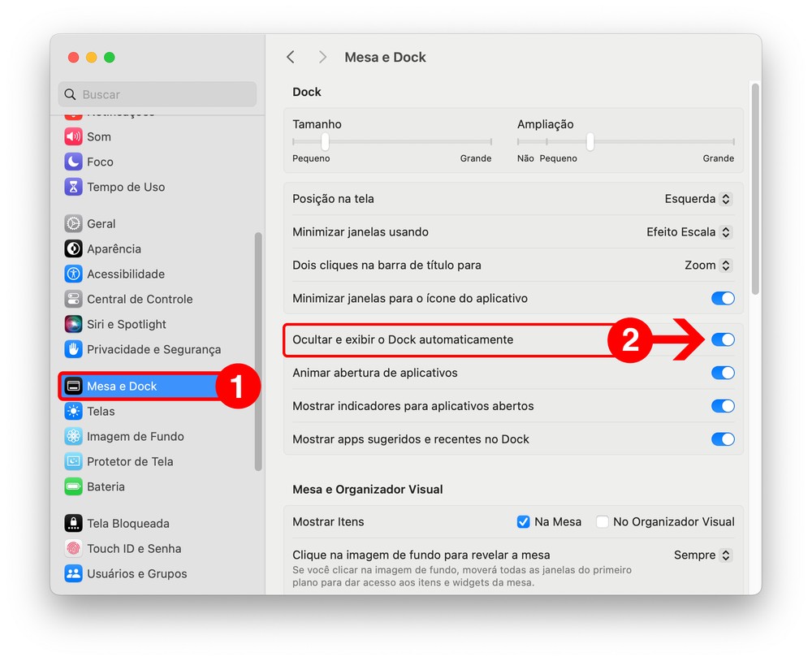Click the Geral gear icon

pos(73,224)
